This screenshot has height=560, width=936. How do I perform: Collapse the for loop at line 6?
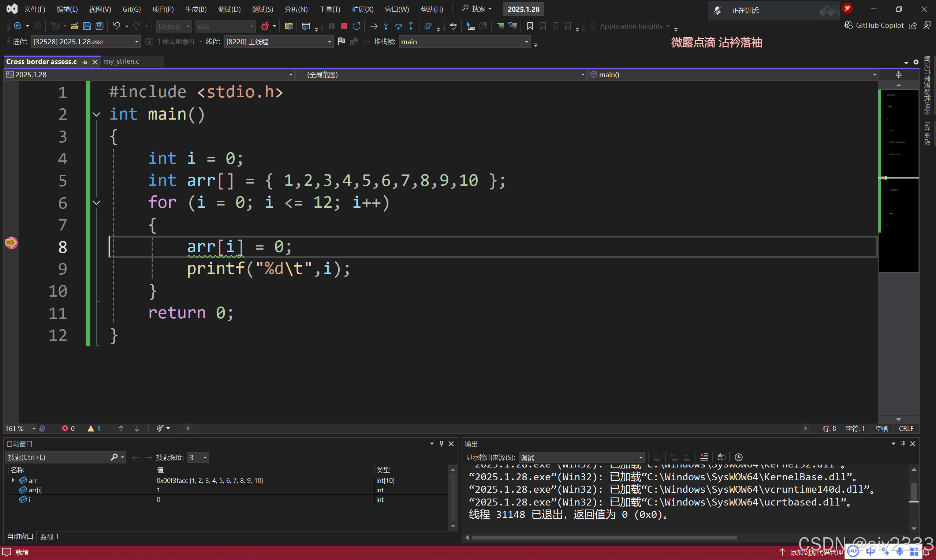point(97,203)
